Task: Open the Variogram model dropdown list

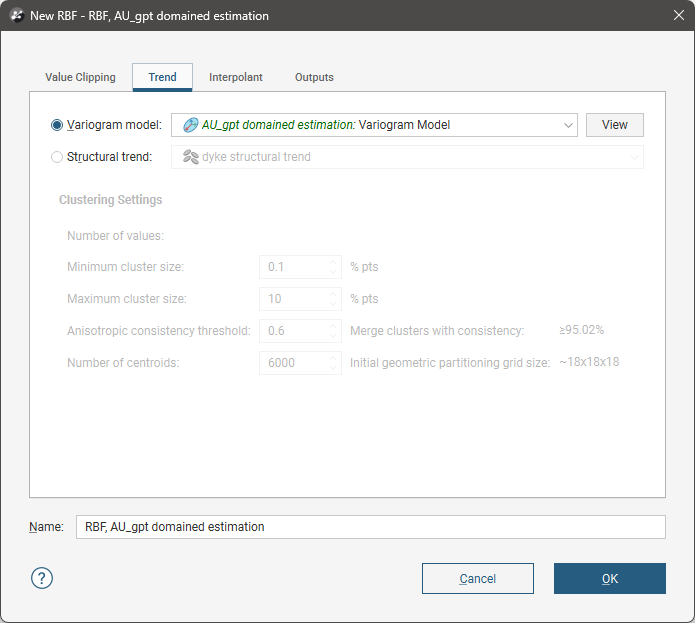Action: click(x=568, y=125)
